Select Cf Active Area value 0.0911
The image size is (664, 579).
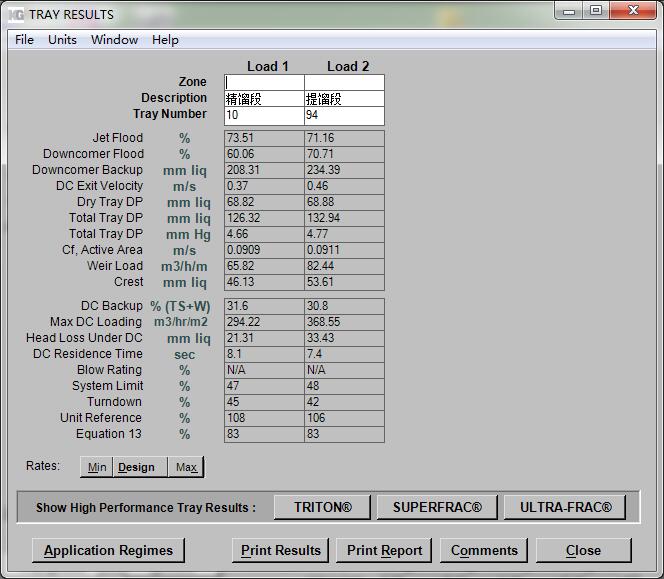[x=344, y=250]
